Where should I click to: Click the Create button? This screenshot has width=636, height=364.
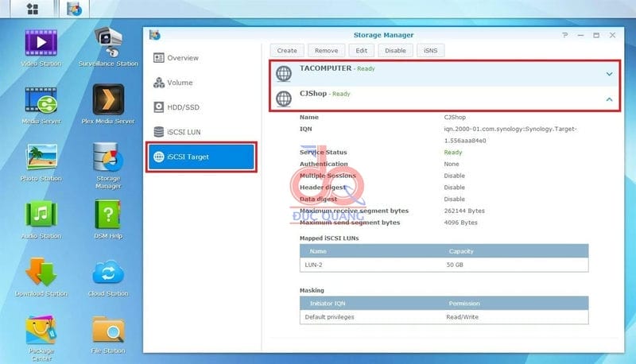287,51
